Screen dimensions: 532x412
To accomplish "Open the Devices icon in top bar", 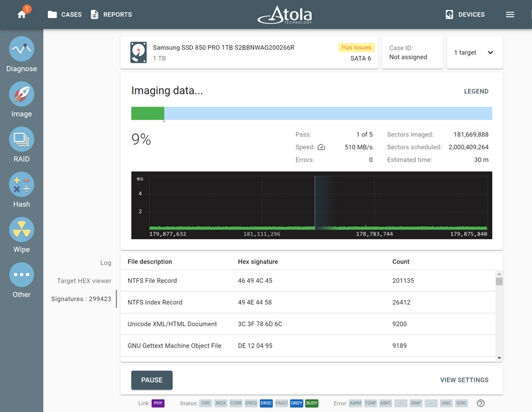I will pos(450,14).
